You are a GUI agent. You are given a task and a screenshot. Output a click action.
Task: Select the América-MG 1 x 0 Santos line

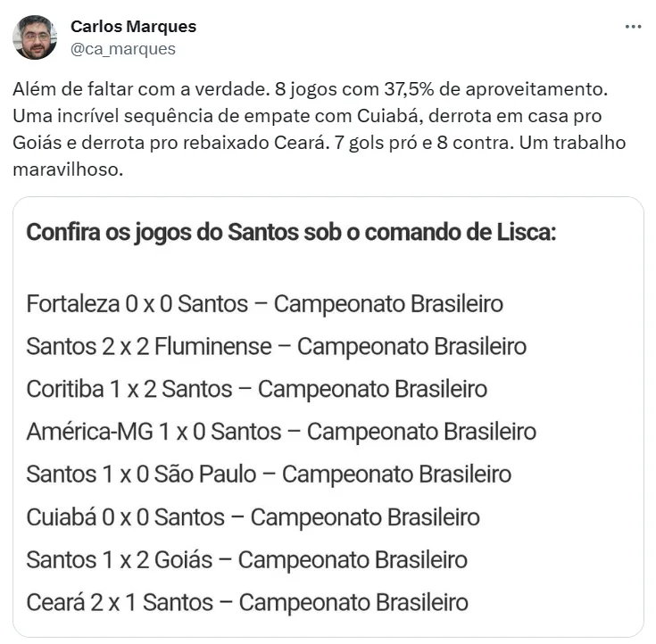(x=281, y=432)
